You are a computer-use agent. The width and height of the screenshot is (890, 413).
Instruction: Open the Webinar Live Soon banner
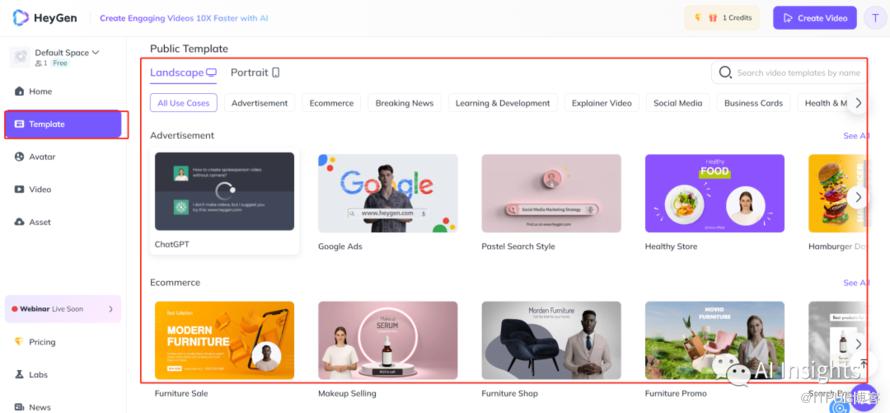[x=63, y=309]
